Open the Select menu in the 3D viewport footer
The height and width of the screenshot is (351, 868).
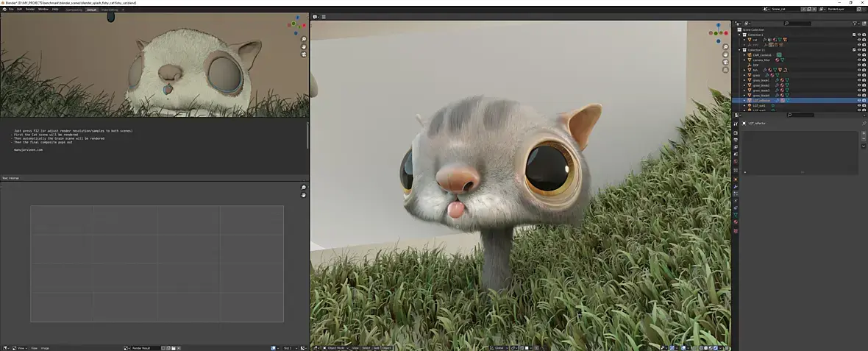[x=366, y=348]
